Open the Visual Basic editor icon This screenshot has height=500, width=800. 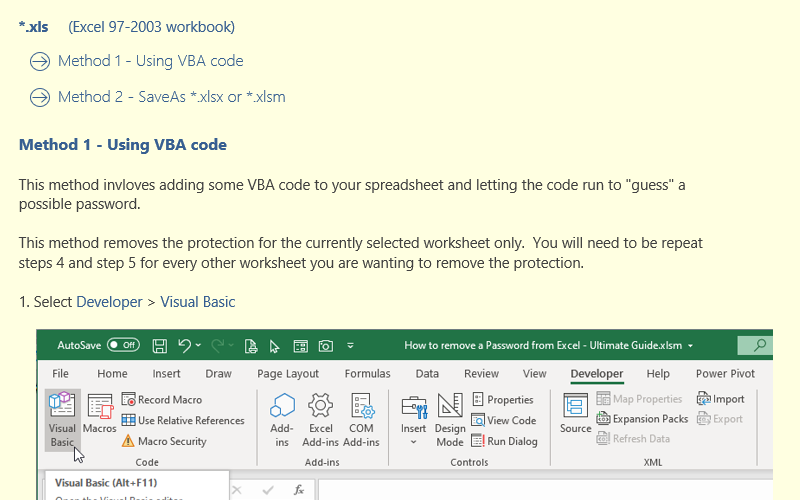click(x=62, y=420)
